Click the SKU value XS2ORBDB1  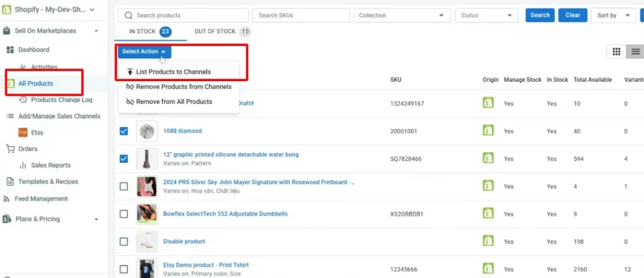[407, 214]
